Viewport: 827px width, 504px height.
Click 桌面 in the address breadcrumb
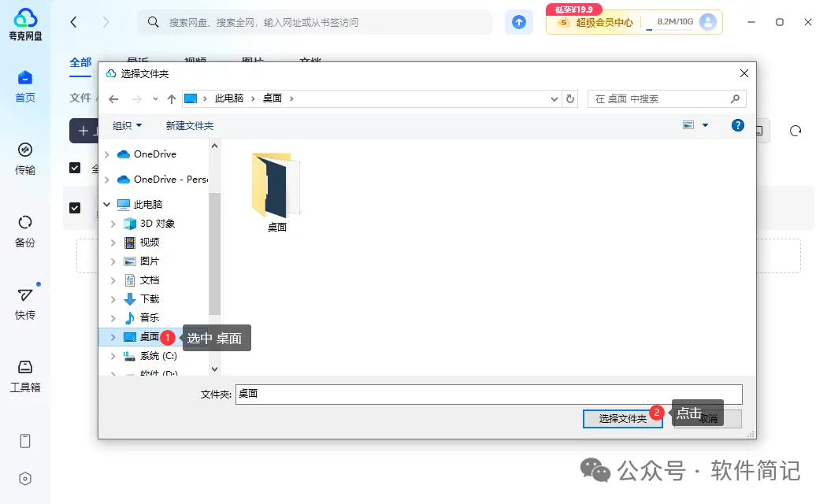tap(273, 98)
